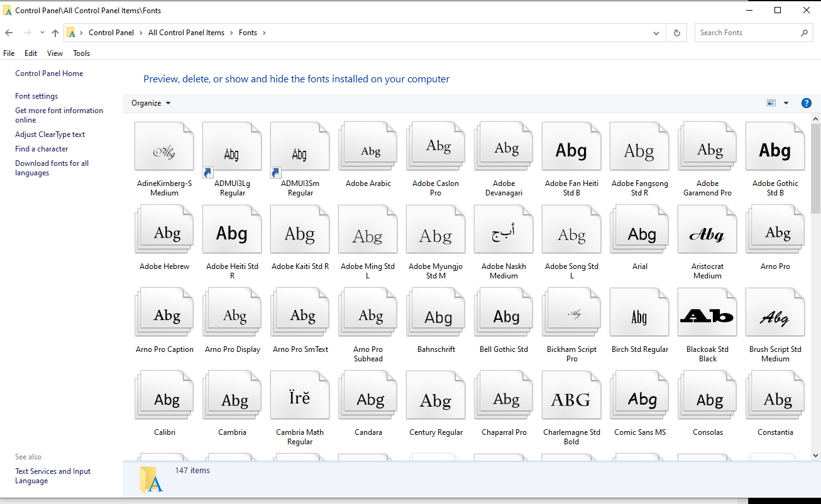Screen dimensions: 821x504
Task: Click the blue Help question mark
Action: tap(807, 102)
